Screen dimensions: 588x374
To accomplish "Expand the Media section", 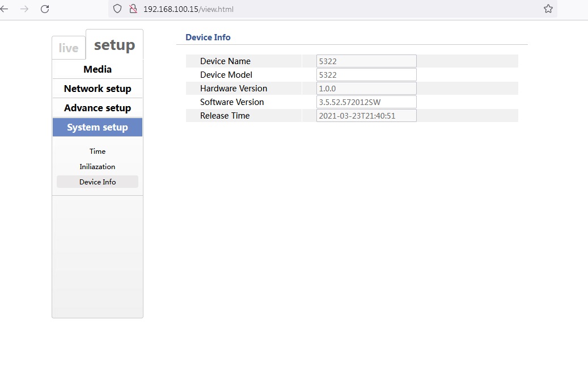I will pos(98,69).
